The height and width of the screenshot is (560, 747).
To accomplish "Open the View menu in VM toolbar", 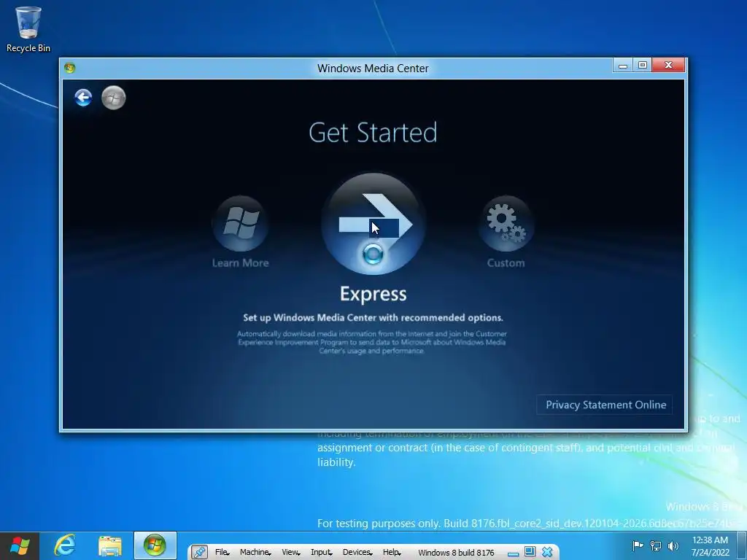I will coord(290,552).
